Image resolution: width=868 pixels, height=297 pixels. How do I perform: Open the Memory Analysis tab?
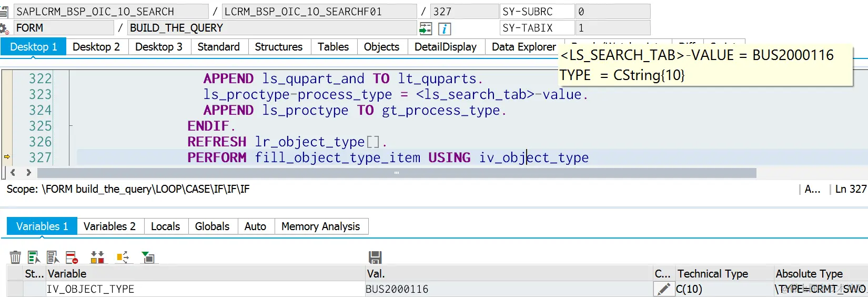tap(321, 226)
